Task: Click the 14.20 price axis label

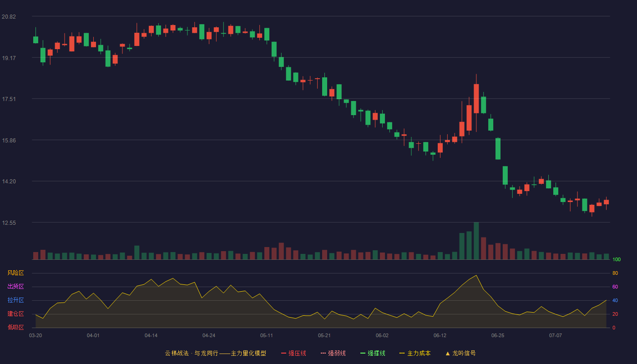Action: (9, 182)
